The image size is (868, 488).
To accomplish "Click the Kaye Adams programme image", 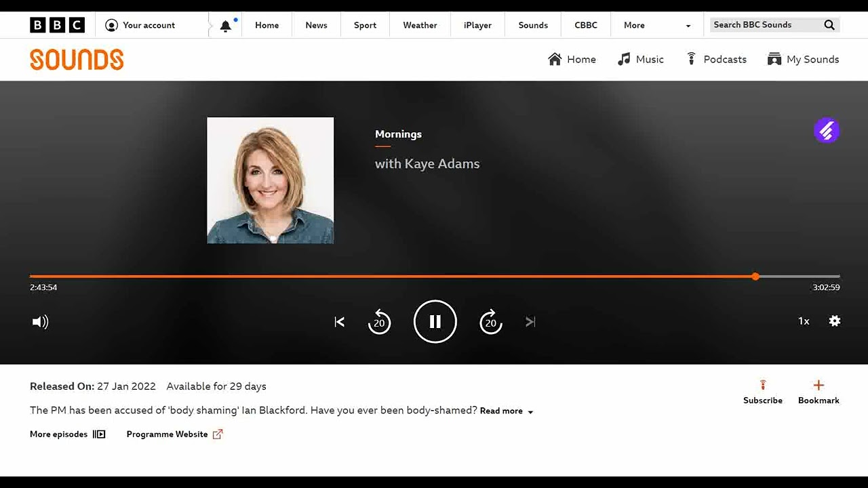I will 270,180.
